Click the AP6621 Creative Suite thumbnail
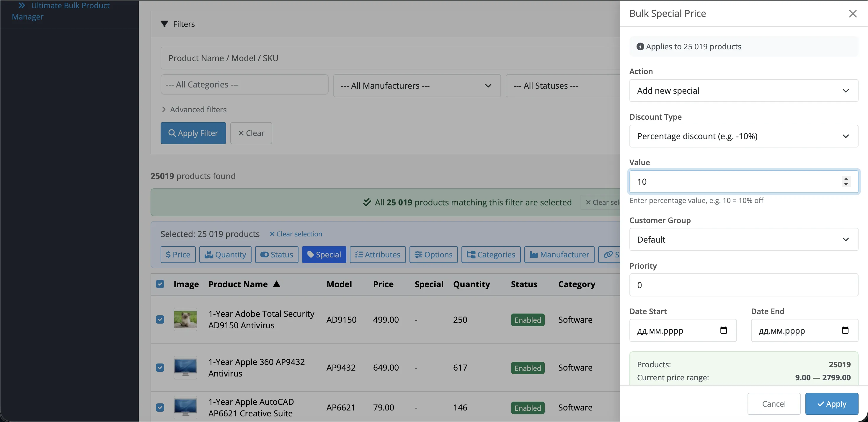868x422 pixels. pyautogui.click(x=185, y=408)
